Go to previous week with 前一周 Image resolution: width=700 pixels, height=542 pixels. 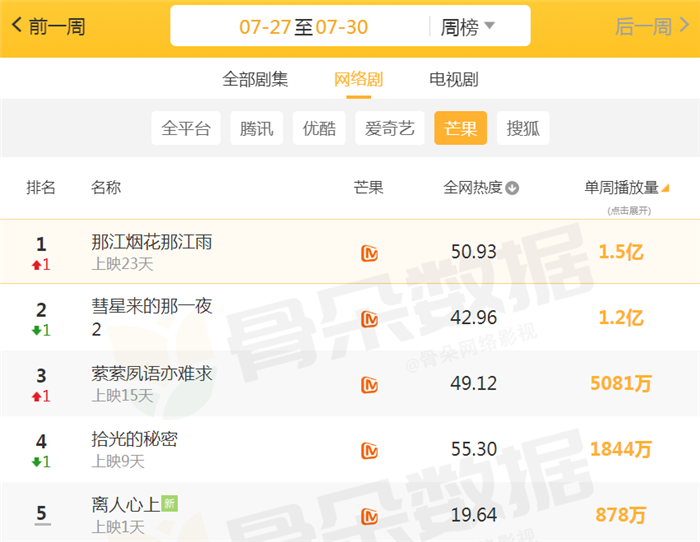tap(48, 26)
